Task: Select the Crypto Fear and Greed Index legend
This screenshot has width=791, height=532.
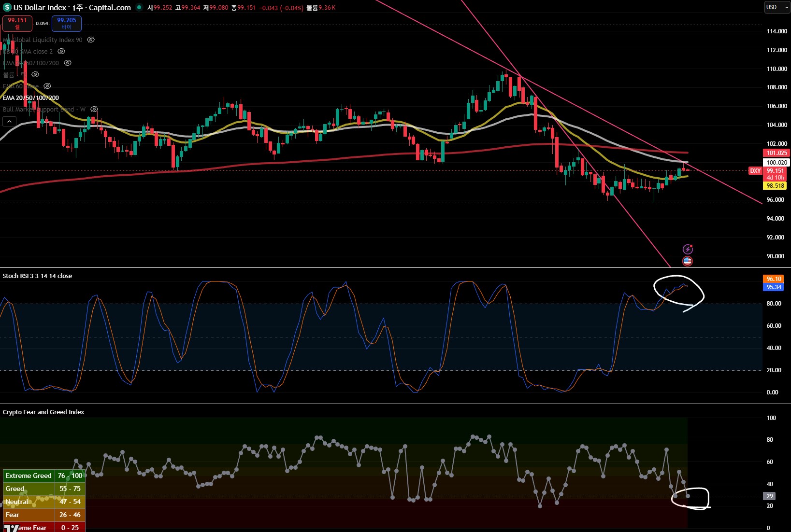Action: tap(43, 412)
